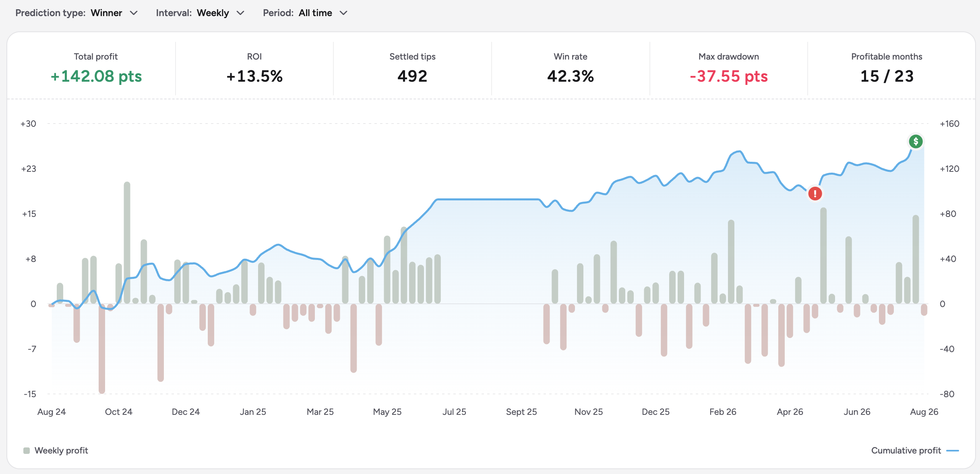Select the Settled tips 492 value
The width and height of the screenshot is (980, 474).
coord(412,76)
